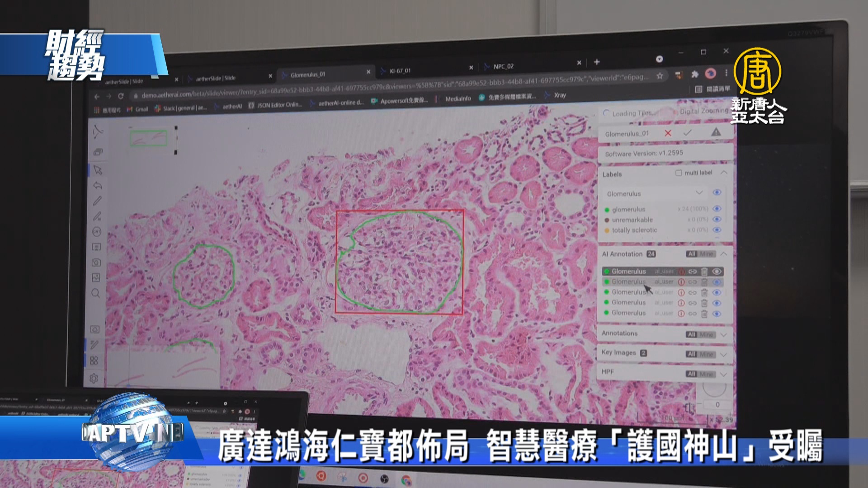Confirm Glomerulus_01 with the checkmark button

[x=688, y=133]
